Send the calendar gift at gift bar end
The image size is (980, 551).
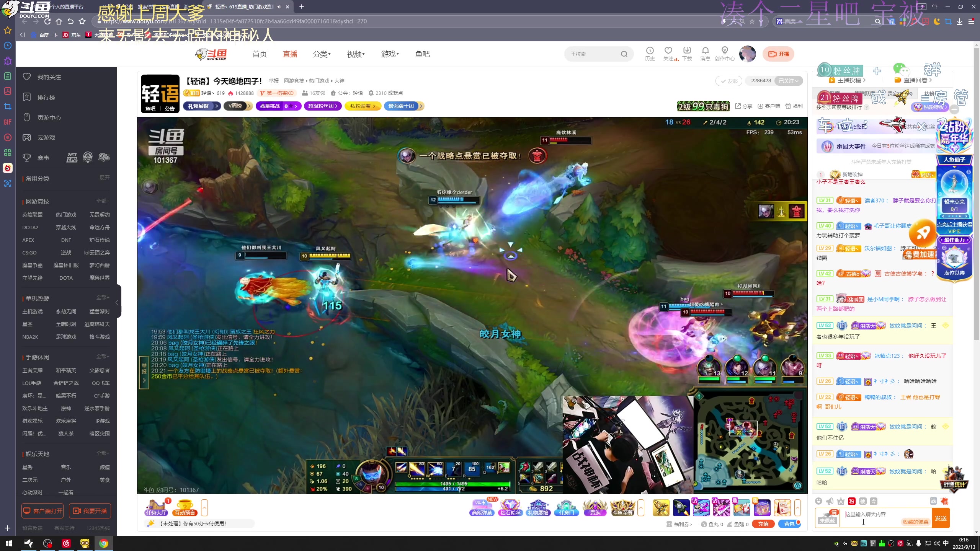[x=782, y=508]
